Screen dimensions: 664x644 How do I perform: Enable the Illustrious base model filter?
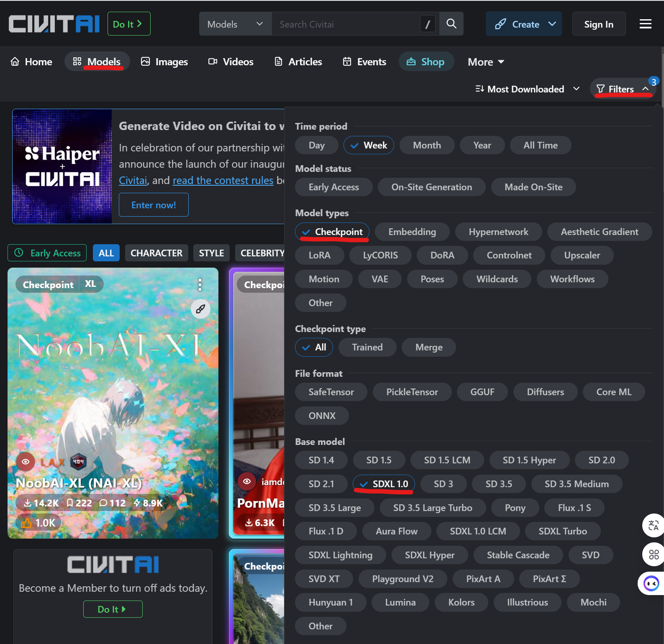pyautogui.click(x=528, y=603)
